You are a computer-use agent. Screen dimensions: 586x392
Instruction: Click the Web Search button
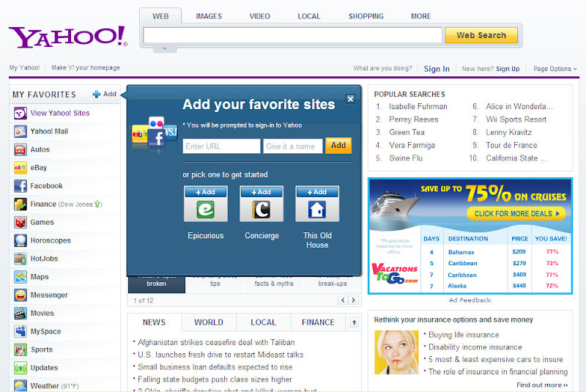pyautogui.click(x=481, y=35)
